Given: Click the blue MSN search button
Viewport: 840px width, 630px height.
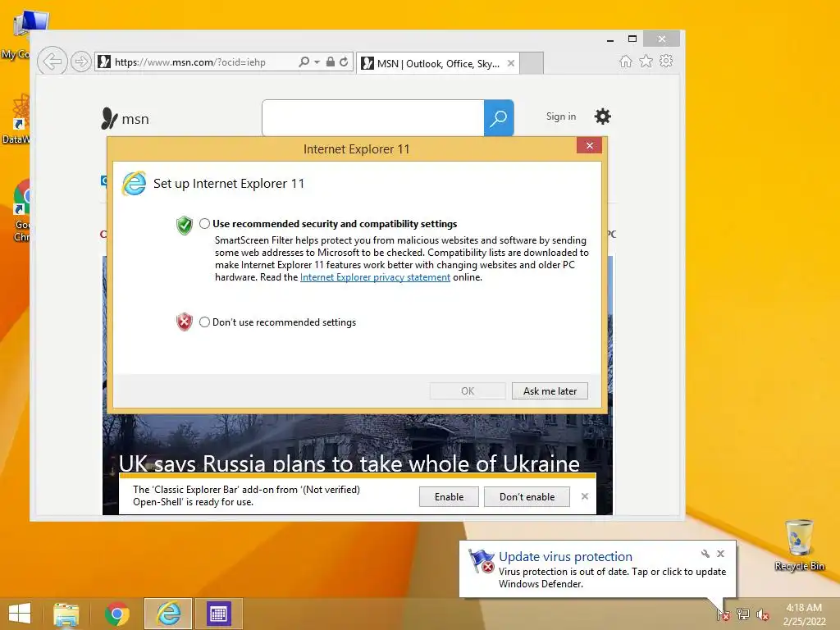Looking at the screenshot, I should click(499, 118).
